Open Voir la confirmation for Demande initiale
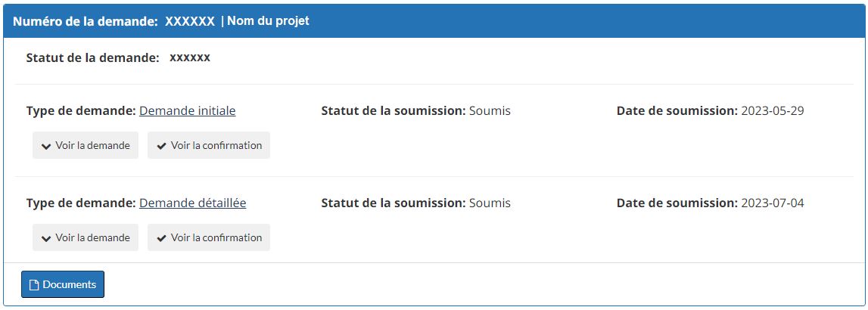Screen dimensions: 868x310 point(209,145)
